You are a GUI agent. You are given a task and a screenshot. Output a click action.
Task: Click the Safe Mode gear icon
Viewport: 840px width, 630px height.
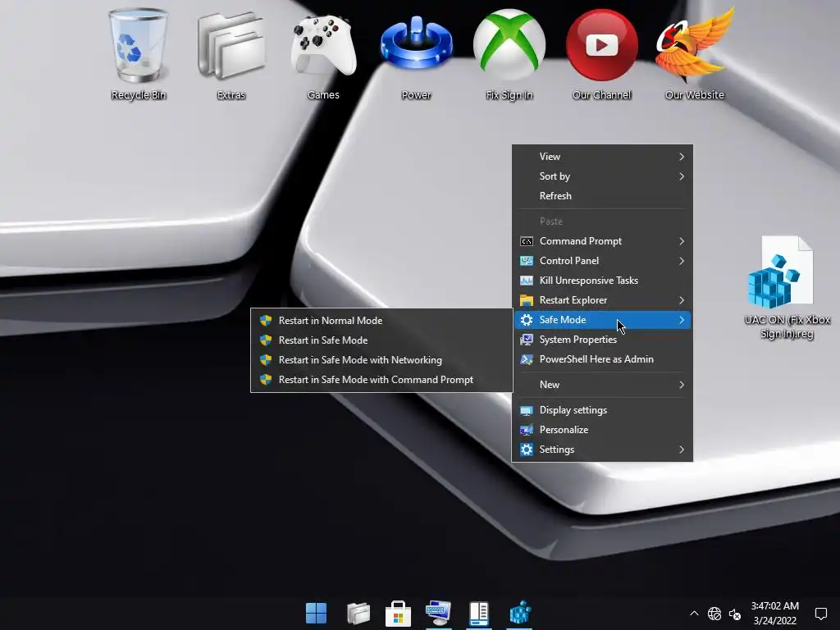[x=527, y=320]
